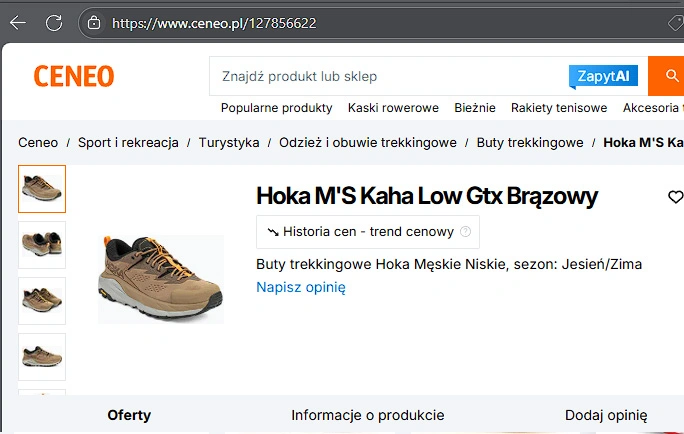Click the lock site-info icon
The height and width of the screenshot is (434, 684).
click(x=94, y=23)
